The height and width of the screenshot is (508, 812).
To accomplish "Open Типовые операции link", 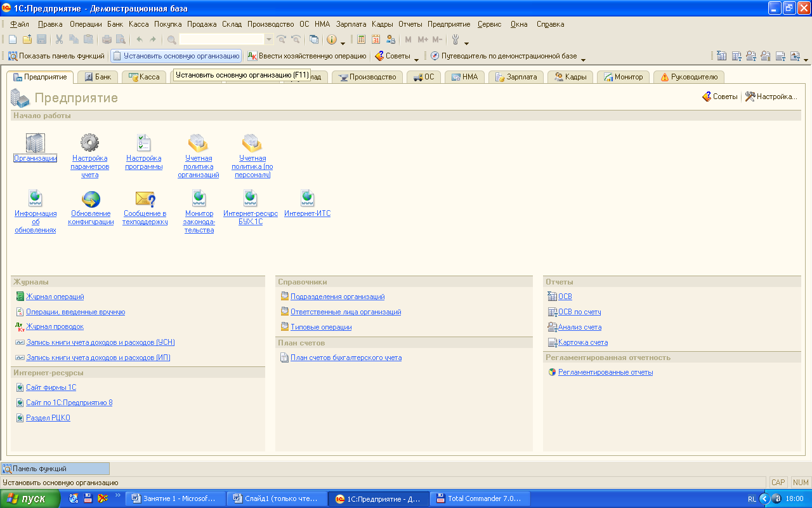I will coord(321,327).
